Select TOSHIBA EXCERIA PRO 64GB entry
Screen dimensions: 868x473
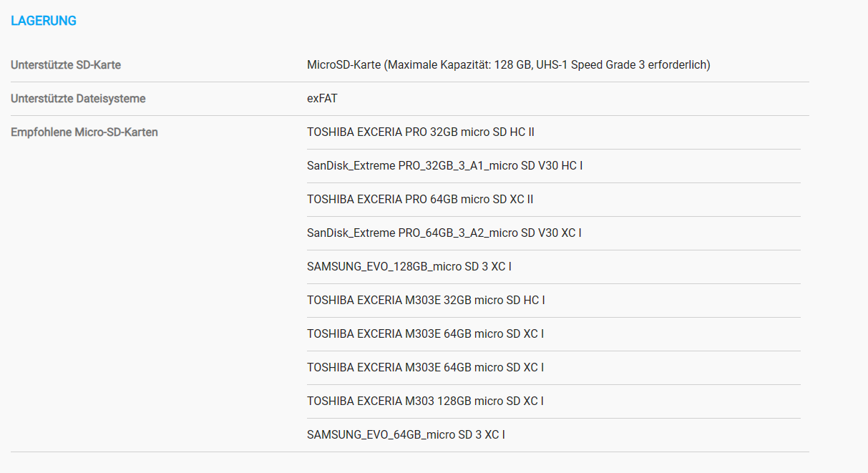pos(420,200)
